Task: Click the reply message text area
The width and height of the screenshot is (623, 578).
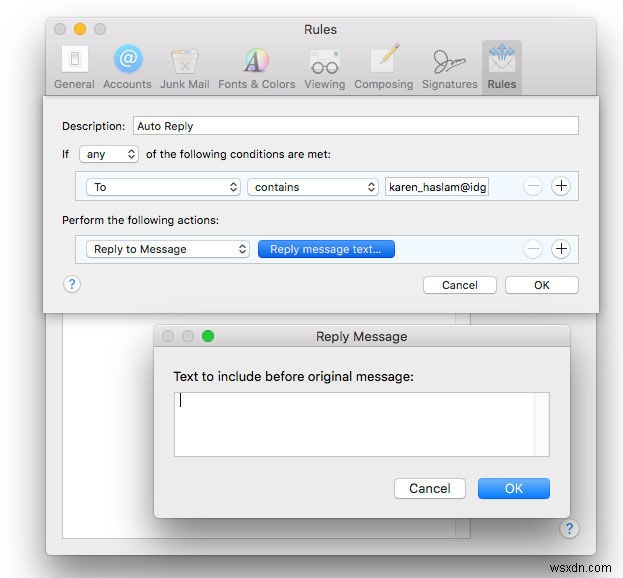Action: pyautogui.click(x=362, y=424)
